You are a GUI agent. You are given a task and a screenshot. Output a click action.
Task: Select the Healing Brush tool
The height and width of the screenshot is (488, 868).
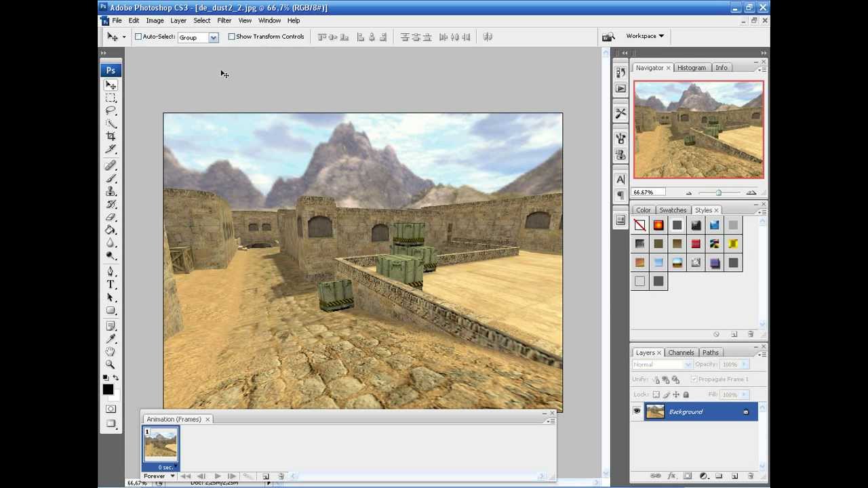[x=111, y=165]
